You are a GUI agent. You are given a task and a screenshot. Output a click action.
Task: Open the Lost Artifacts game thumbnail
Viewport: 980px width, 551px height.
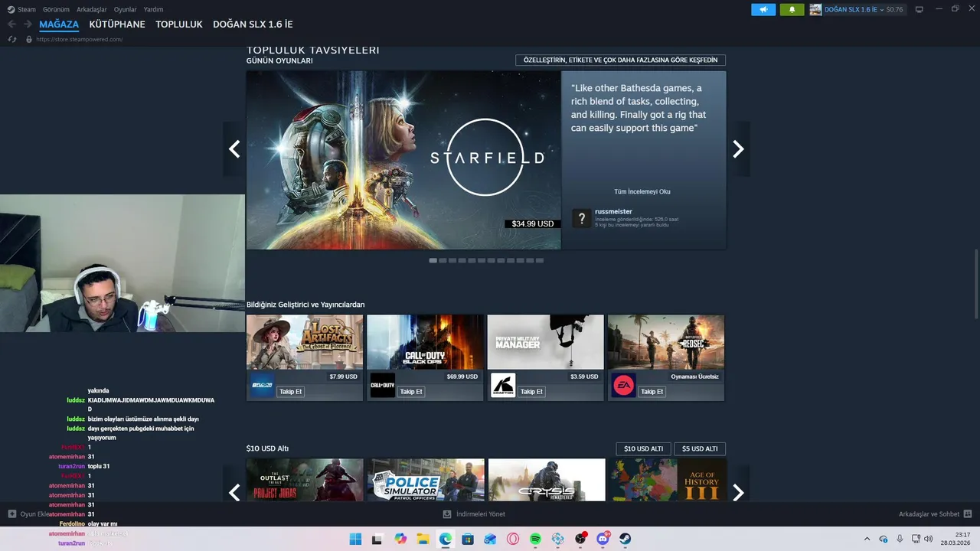pos(305,342)
